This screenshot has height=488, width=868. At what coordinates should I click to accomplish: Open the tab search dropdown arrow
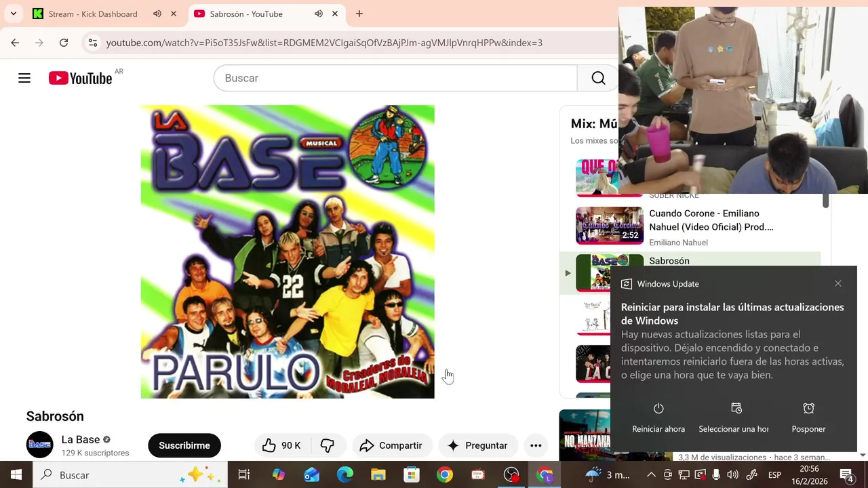coord(13,14)
